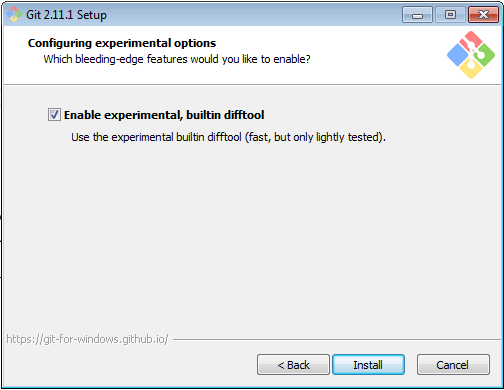Click the blue diamond of the Git logo

coord(458,55)
